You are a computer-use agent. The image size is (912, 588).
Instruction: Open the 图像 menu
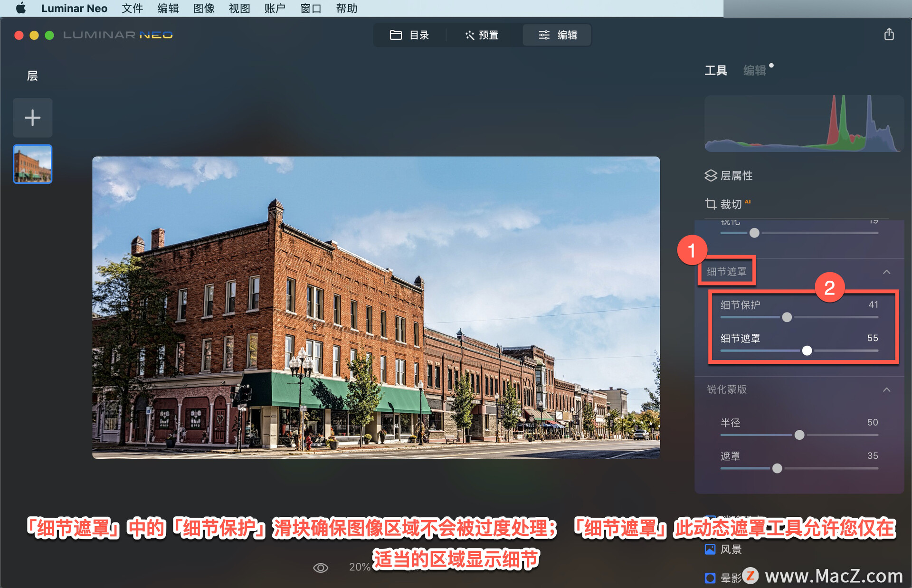point(204,8)
